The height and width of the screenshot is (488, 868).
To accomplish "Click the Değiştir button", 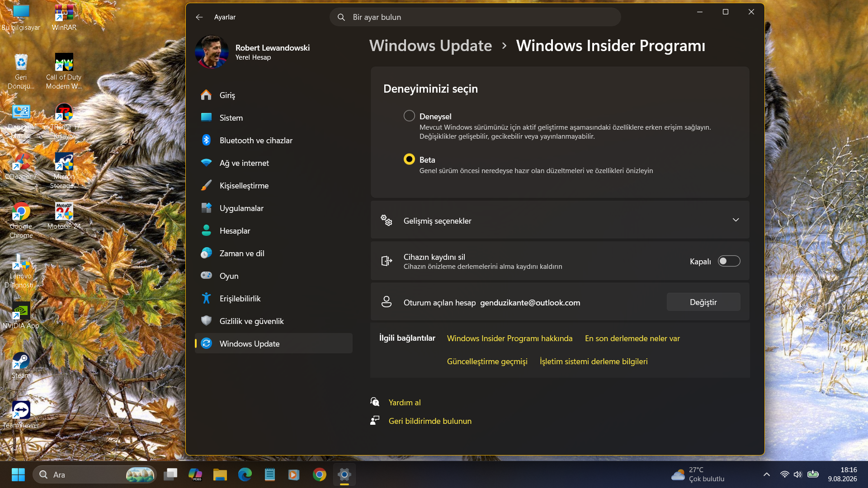I will tap(703, 302).
